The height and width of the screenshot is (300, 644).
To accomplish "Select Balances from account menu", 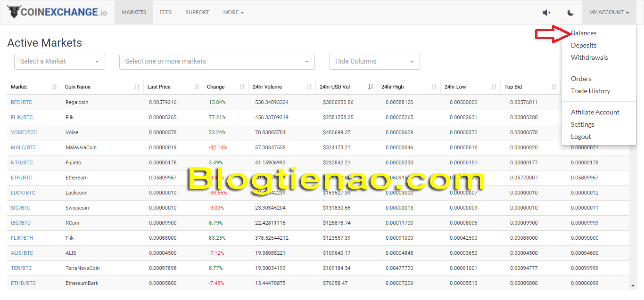I will [x=584, y=33].
